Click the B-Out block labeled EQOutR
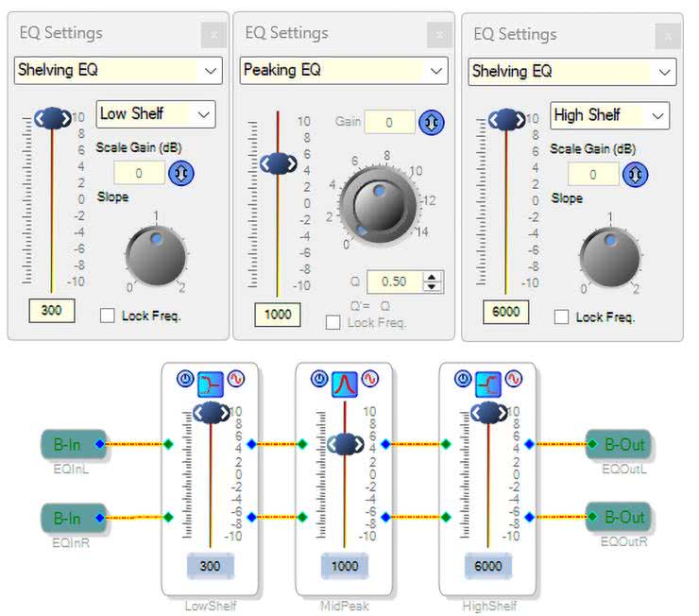Screen dimensions: 699x616 point(621,518)
